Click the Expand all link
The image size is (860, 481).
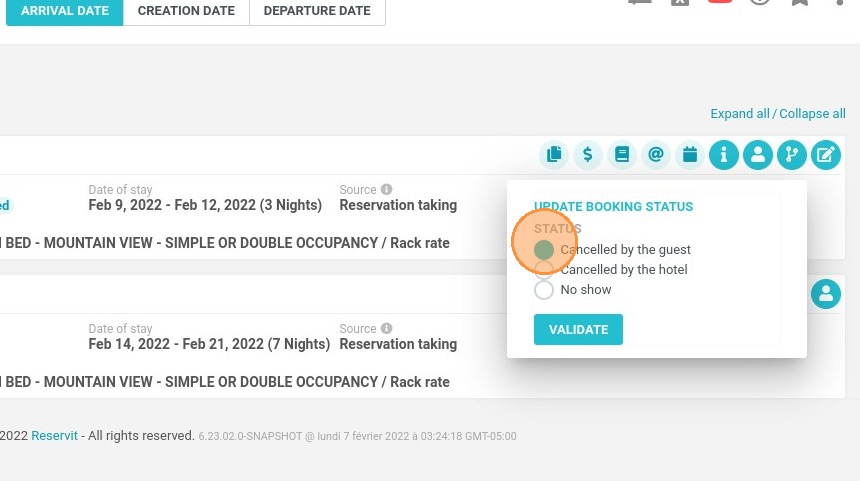click(740, 114)
